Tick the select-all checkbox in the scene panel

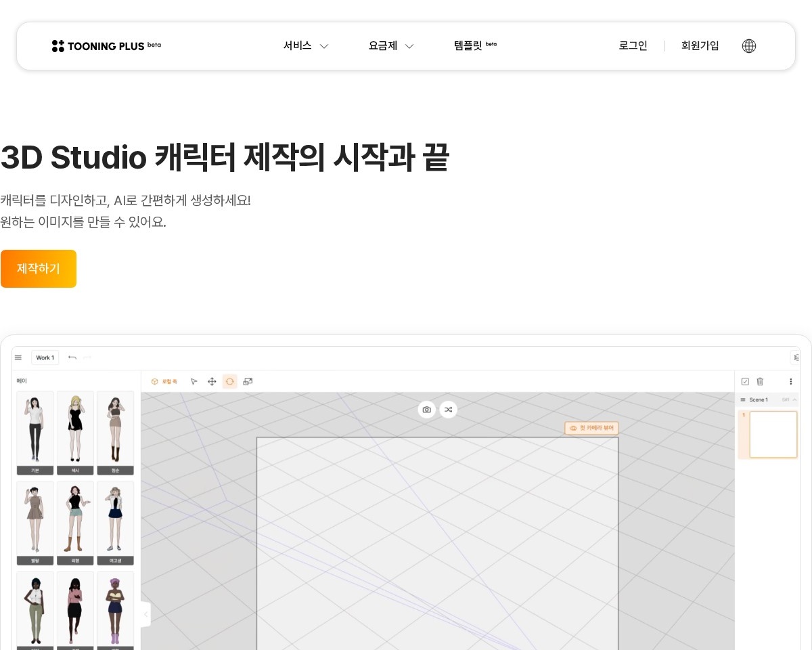tap(745, 382)
